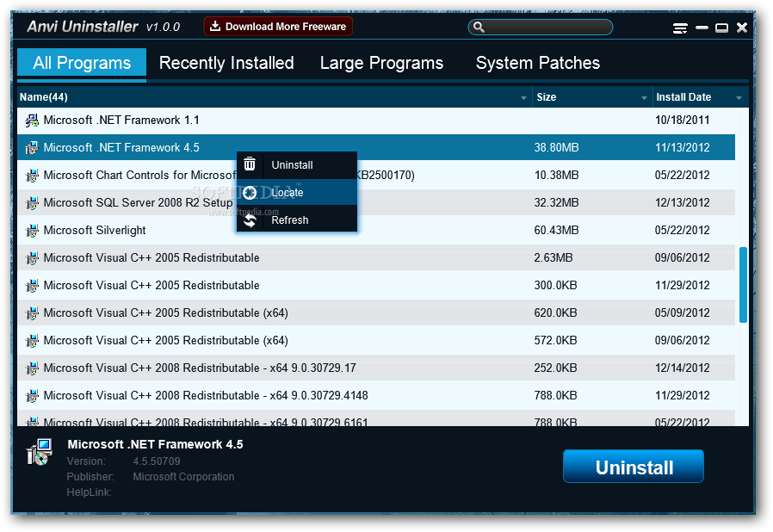Image resolution: width=773 pixels, height=532 pixels.
Task: Click version number 4.5.50709 in details
Action: pos(157,461)
